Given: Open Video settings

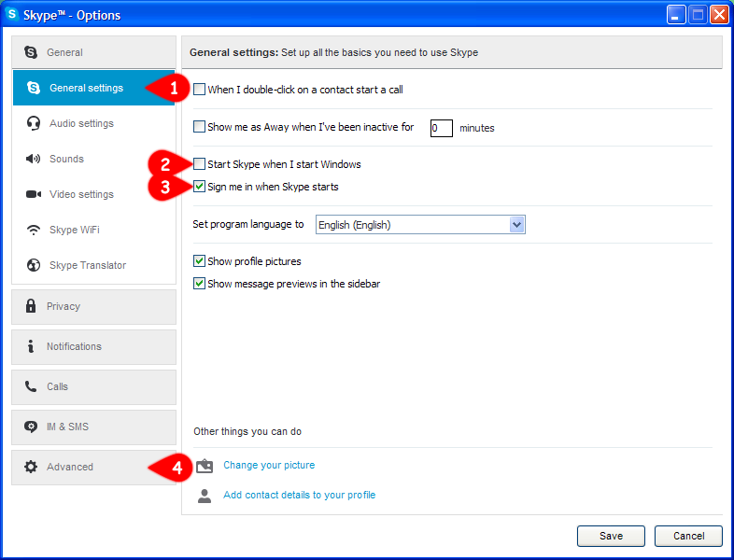Looking at the screenshot, I should coord(93,194).
